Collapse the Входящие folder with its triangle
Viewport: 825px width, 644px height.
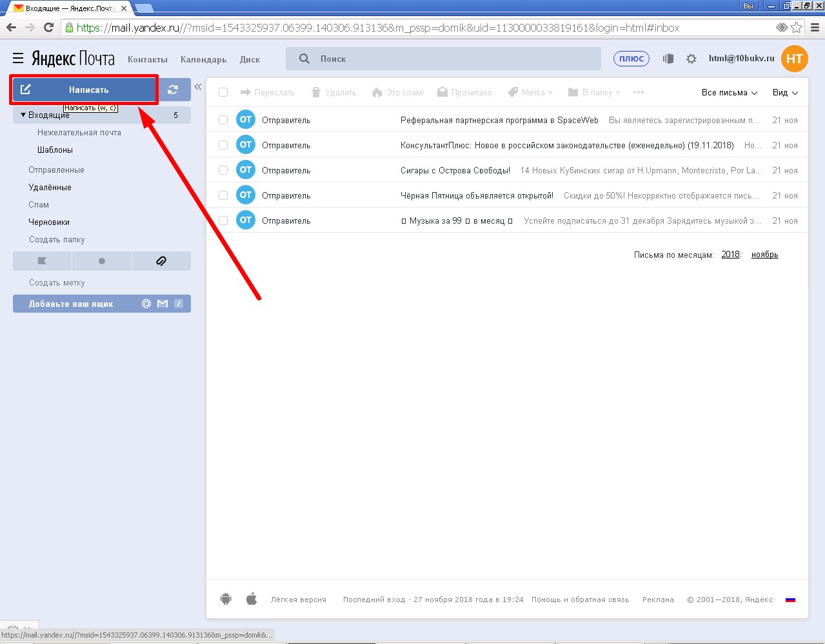(x=23, y=115)
